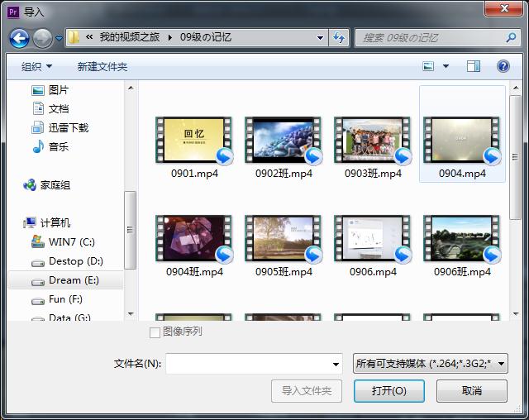
Task: Select the 0904班.mp4 video thumbnail
Action: [194, 238]
